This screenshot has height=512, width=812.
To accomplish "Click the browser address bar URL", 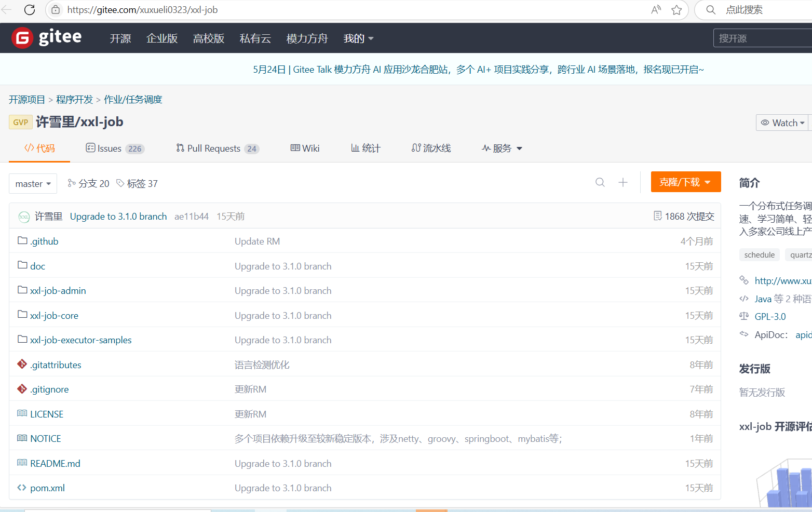I will [x=142, y=10].
